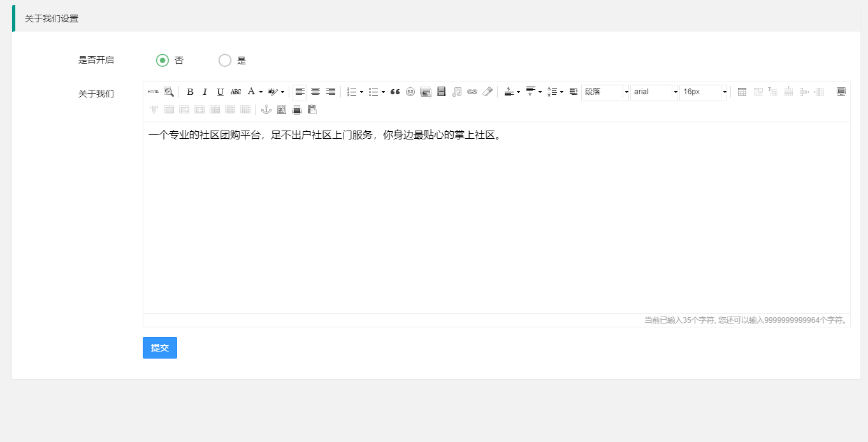Expand unordered list style arrow
868x442 pixels.
pos(383,92)
